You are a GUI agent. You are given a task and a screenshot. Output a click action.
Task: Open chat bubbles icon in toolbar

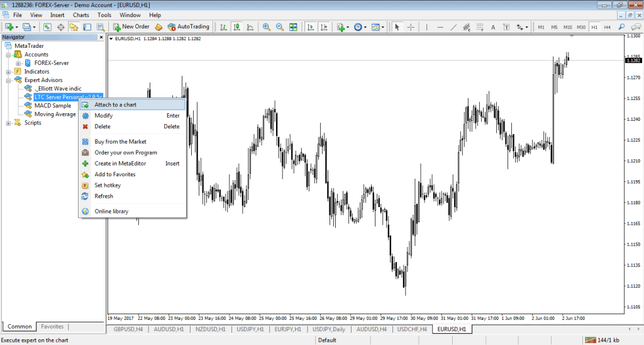[x=636, y=27]
